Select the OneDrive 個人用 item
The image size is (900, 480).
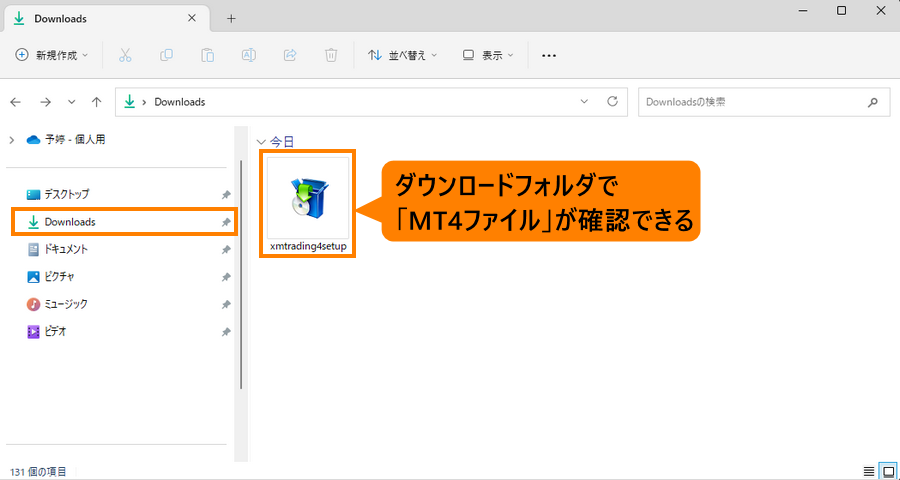click(66, 140)
